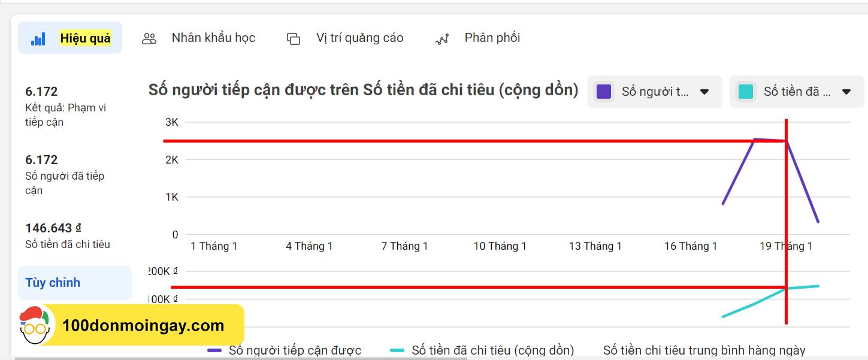
Task: Click the chart title Số người tiếp cận được
Action: [x=364, y=90]
